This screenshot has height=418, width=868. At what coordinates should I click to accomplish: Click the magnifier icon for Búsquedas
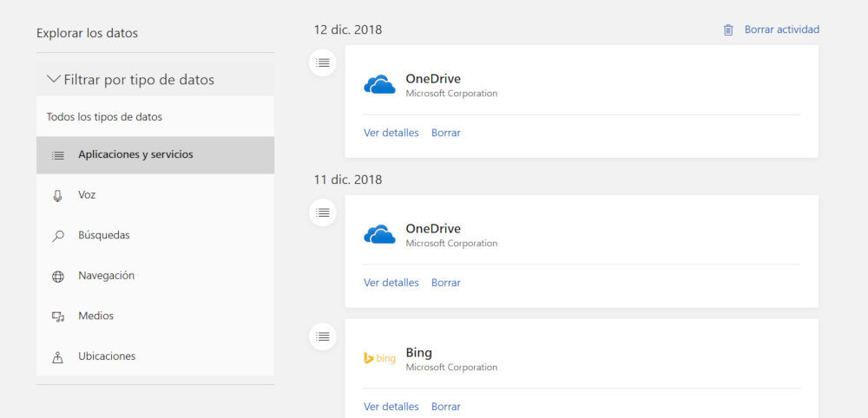(x=58, y=236)
